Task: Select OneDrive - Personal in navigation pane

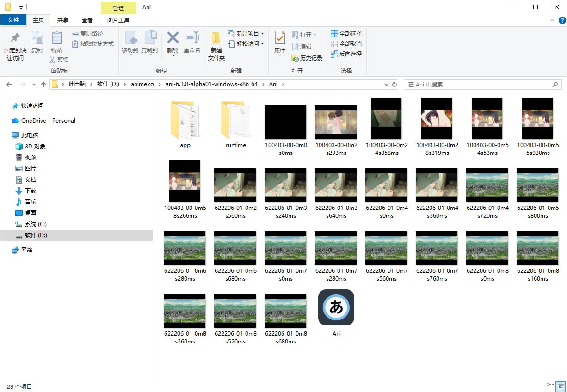Action: tap(43, 120)
